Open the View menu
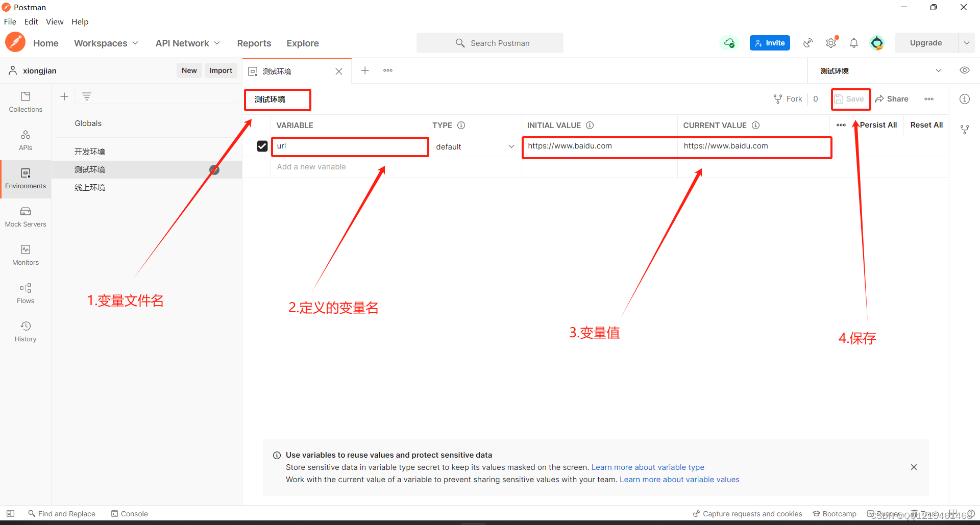The width and height of the screenshot is (980, 525). point(55,21)
